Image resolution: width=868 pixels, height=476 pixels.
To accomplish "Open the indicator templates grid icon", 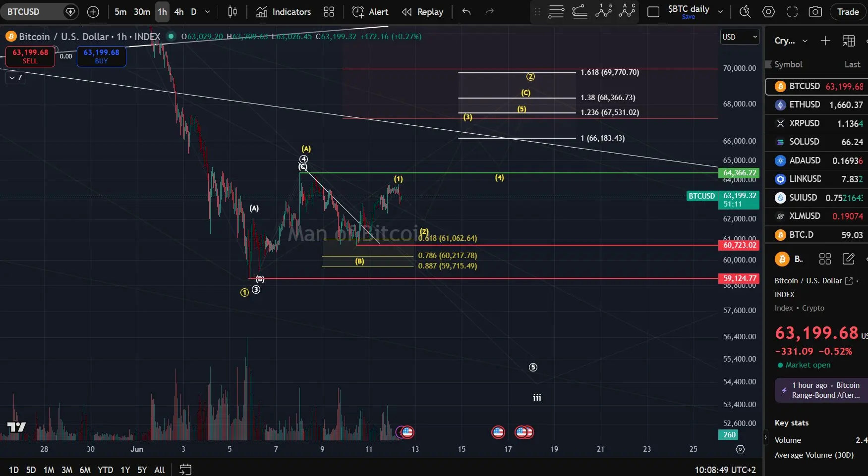I will tap(329, 12).
